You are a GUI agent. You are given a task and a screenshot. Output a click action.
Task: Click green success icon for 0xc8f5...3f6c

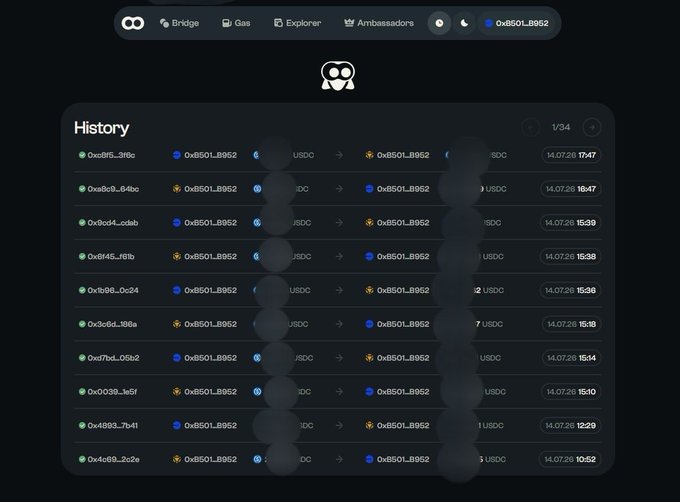pyautogui.click(x=82, y=155)
